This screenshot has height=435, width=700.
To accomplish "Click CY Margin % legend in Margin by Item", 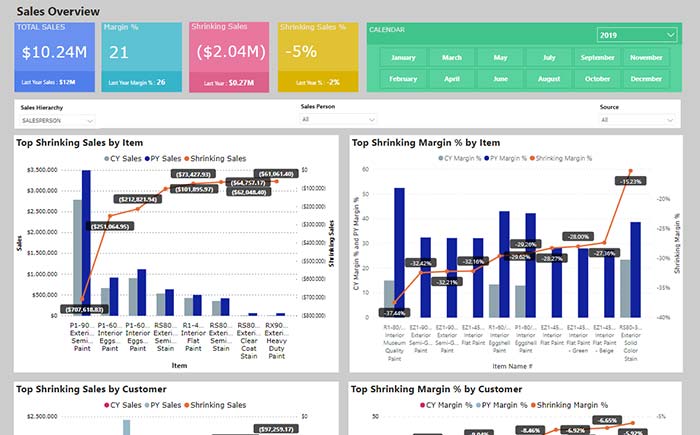I will (x=460, y=158).
